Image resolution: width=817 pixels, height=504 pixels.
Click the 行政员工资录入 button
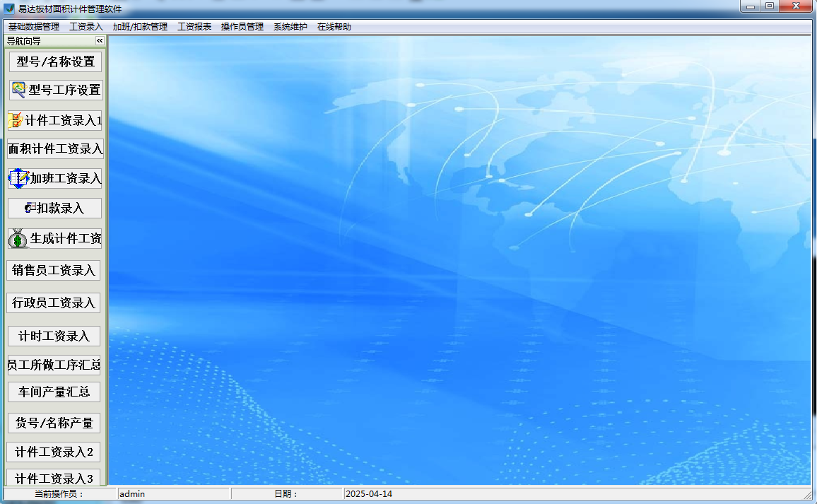click(x=54, y=303)
